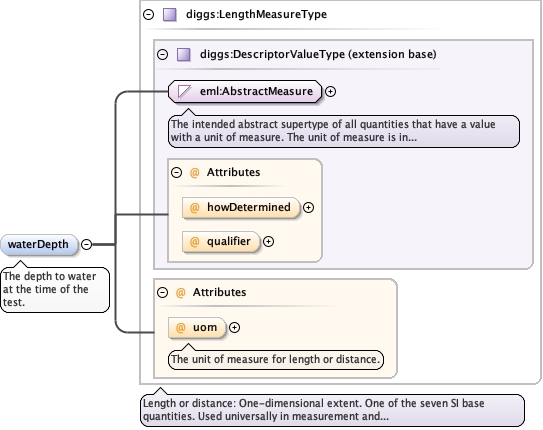Screen dimensions: 543x430
Task: Click the abstract type icon in eml:AbstractMeasure
Action: [x=184, y=91]
